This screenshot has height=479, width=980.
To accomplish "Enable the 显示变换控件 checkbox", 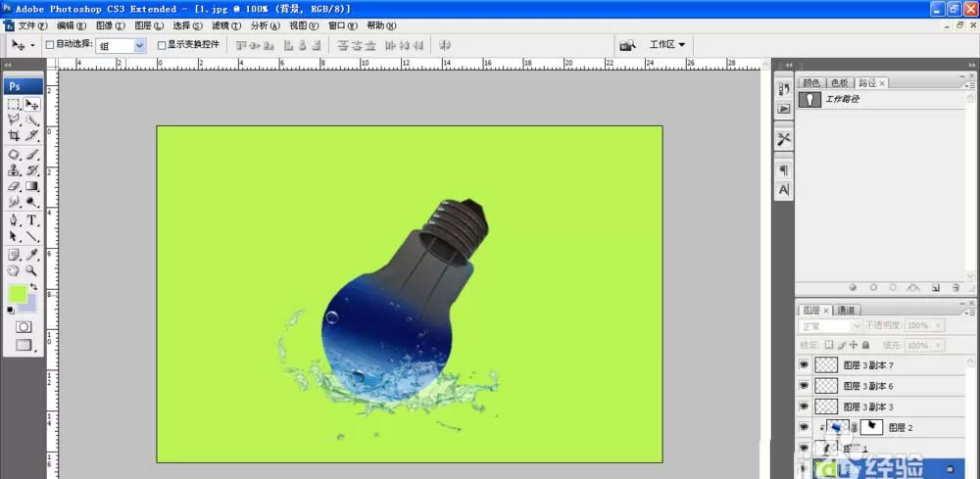I will (162, 45).
